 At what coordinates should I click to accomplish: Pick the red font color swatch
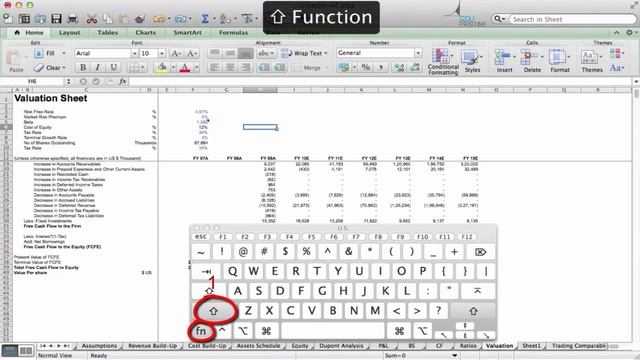pos(184,67)
